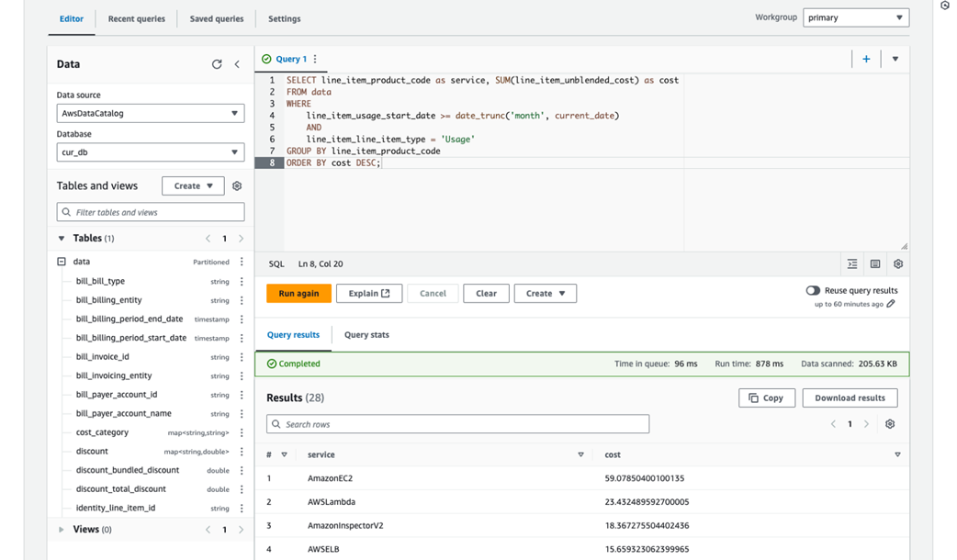The width and height of the screenshot is (957, 560).
Task: Click the format query icon in editor bar
Action: (852, 264)
